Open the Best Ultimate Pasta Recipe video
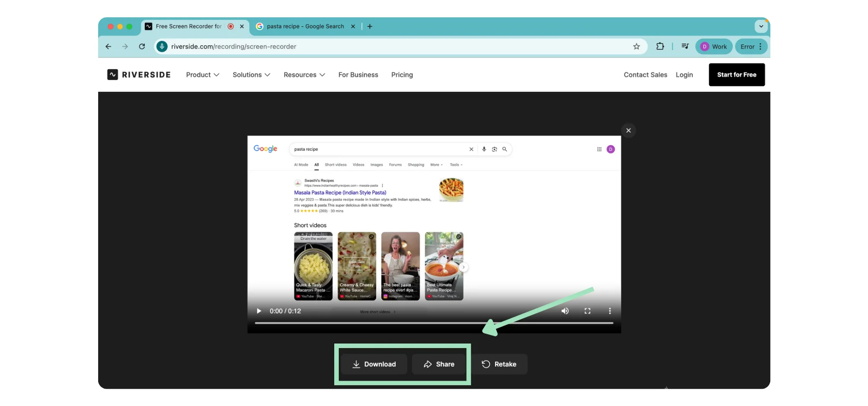This screenshot has height=406, width=868. coord(444,266)
